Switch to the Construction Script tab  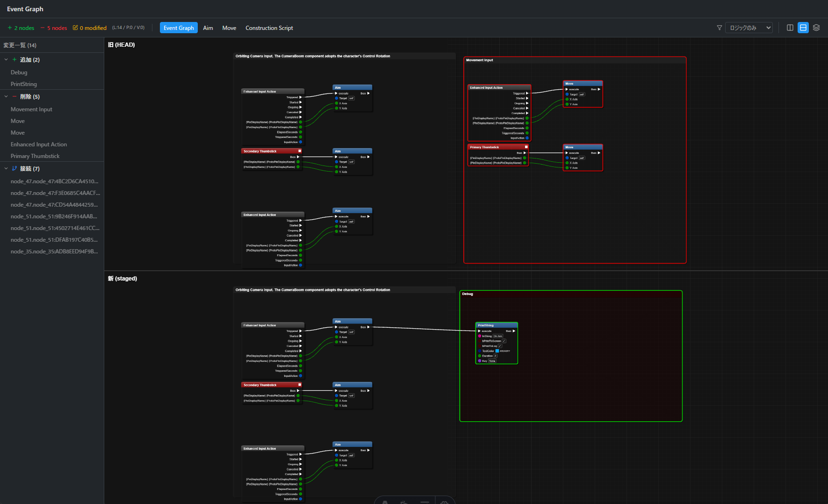(269, 28)
